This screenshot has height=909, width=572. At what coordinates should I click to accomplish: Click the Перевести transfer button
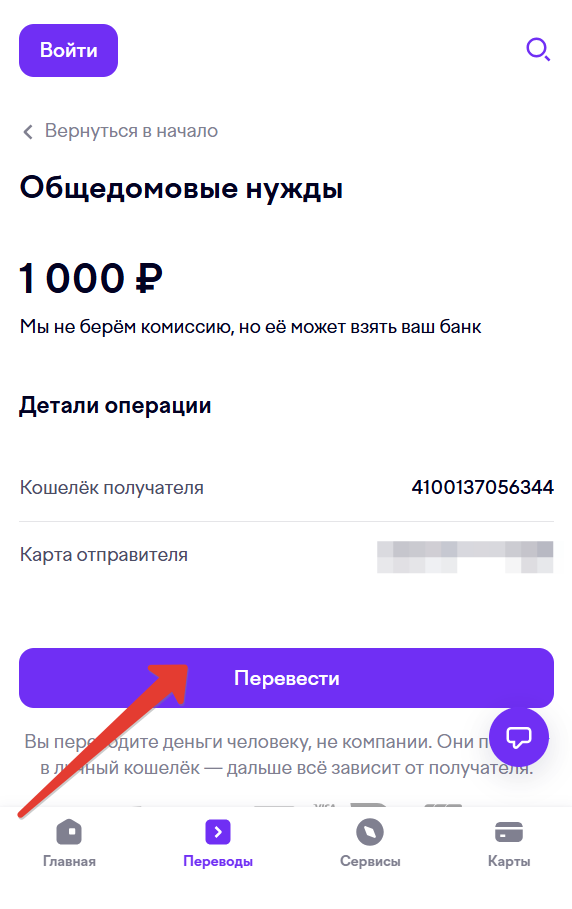point(286,678)
